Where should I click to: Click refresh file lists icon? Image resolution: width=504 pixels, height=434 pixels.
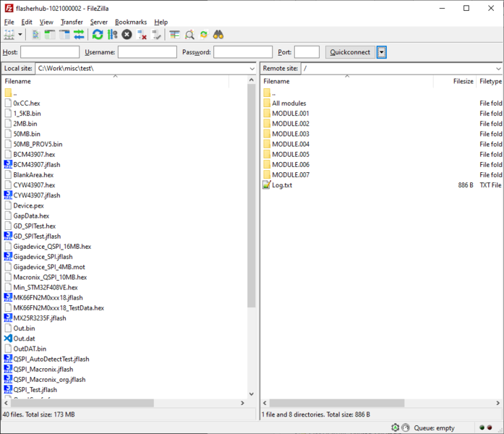point(98,35)
